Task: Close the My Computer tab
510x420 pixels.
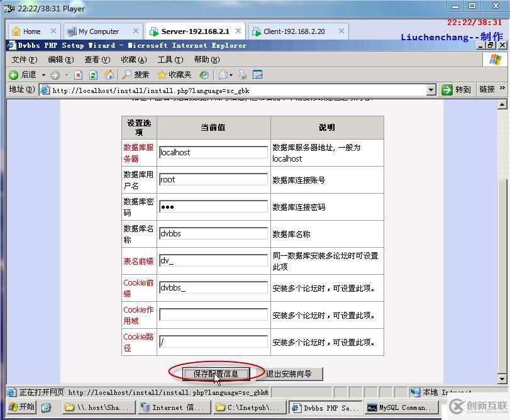Action: 136,31
